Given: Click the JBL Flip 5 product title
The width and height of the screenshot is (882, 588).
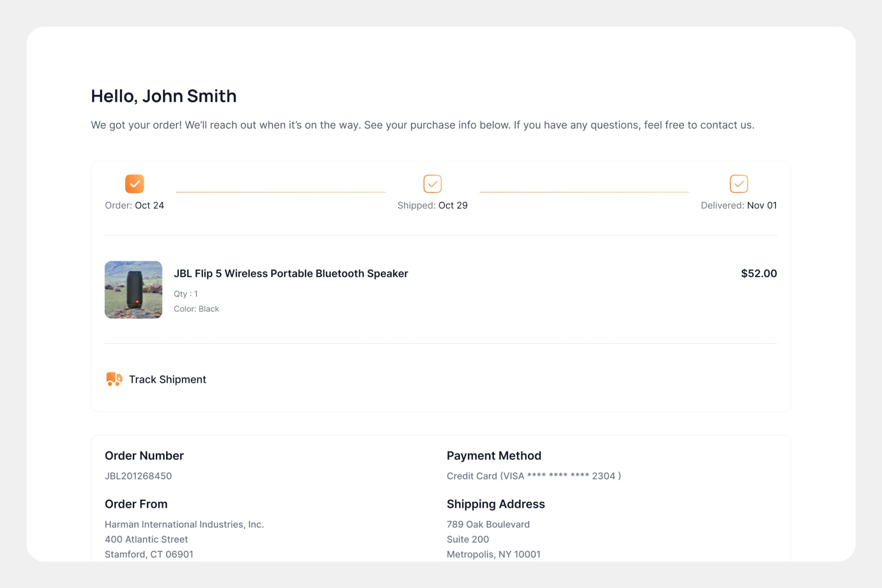Looking at the screenshot, I should (x=291, y=273).
